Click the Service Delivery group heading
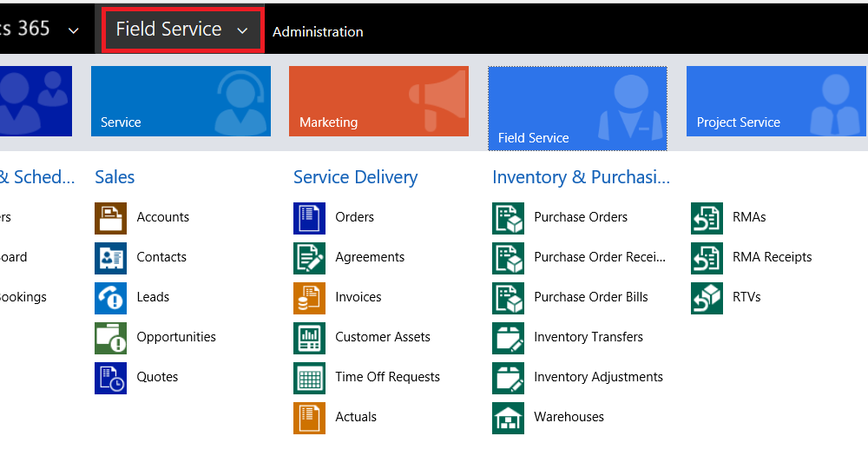 click(355, 177)
